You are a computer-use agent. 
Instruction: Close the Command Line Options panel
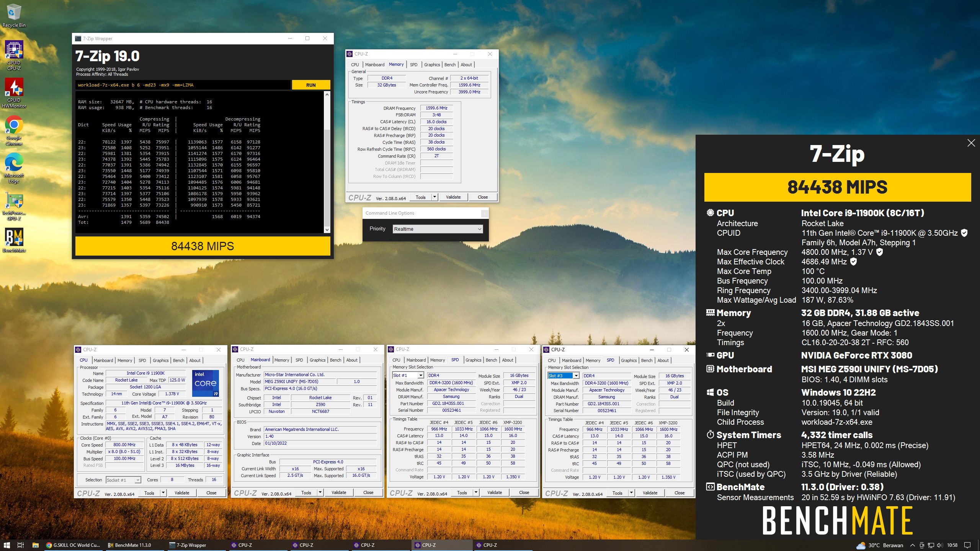(x=485, y=213)
